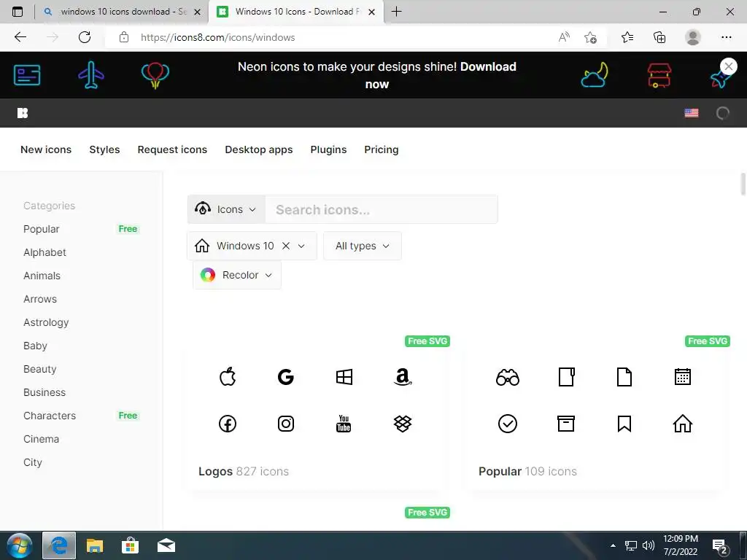Open the Mail app in taskbar
Image resolution: width=747 pixels, height=560 pixels.
166,545
